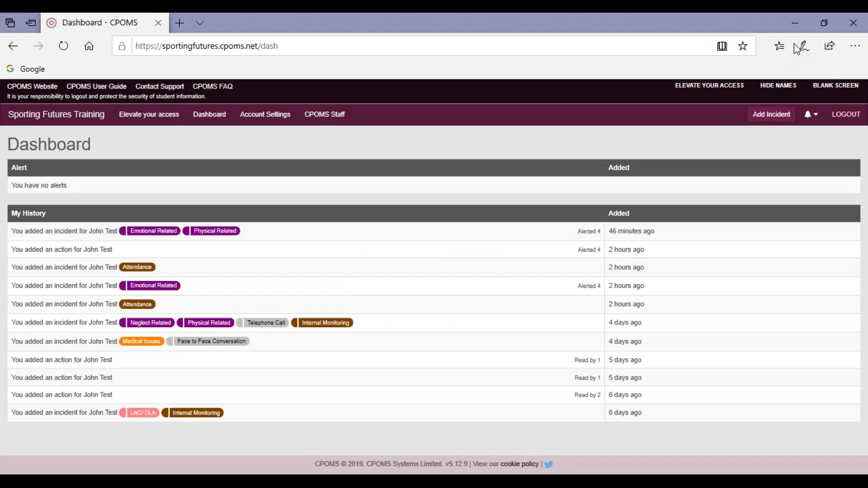Click the lock icon in the address bar
The height and width of the screenshot is (488, 868).
click(122, 46)
